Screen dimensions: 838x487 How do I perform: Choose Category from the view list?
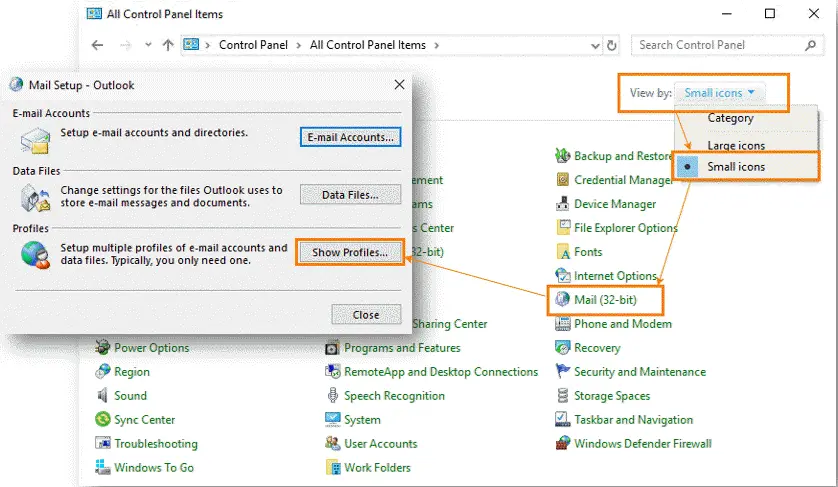click(730, 118)
